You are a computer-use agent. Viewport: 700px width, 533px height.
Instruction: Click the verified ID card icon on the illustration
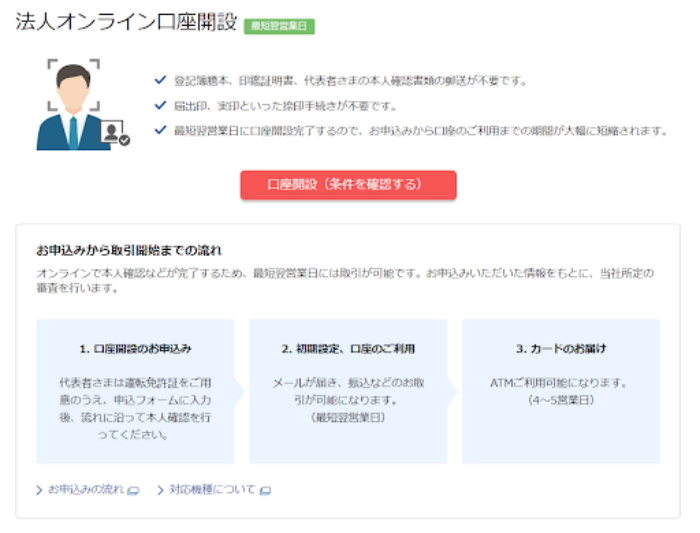coord(115,133)
